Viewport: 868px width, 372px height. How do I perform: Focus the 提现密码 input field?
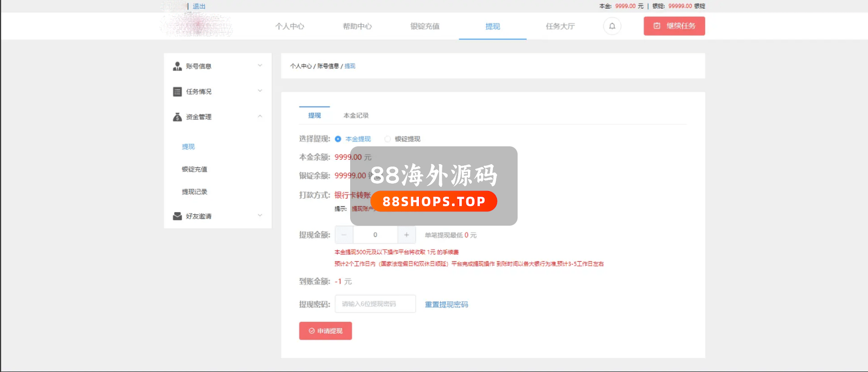coord(375,304)
